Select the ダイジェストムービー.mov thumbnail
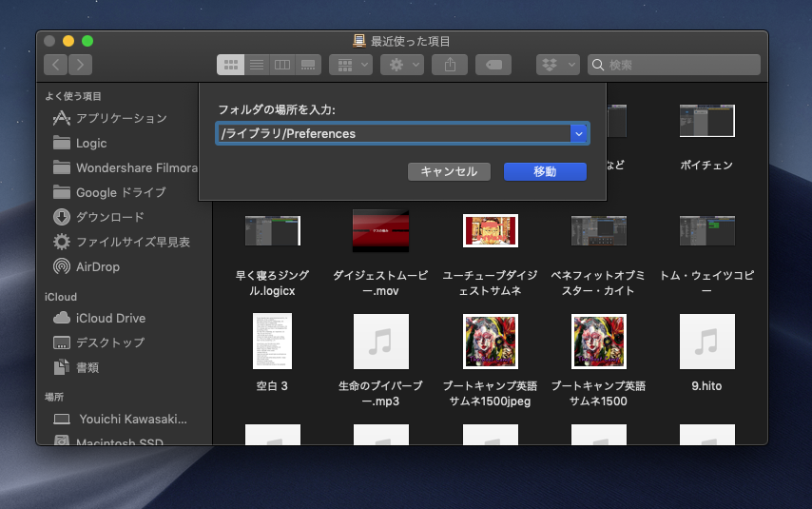The height and width of the screenshot is (509, 812). 380,231
